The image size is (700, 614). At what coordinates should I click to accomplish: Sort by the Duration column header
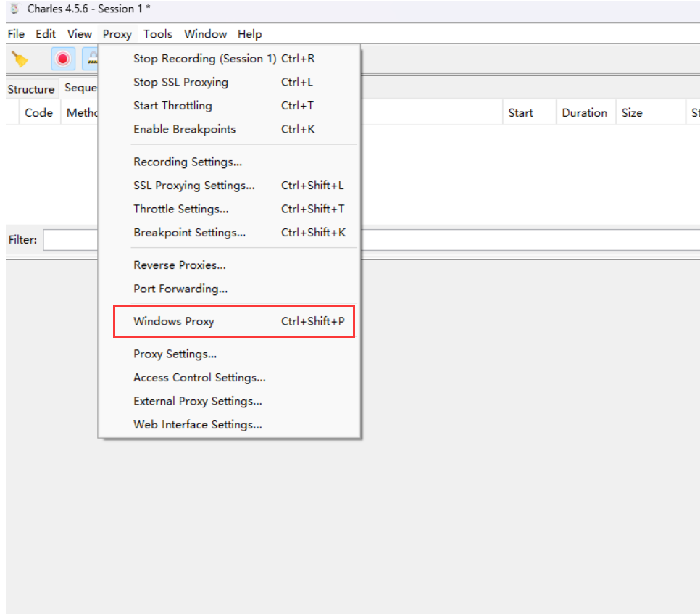tap(586, 113)
